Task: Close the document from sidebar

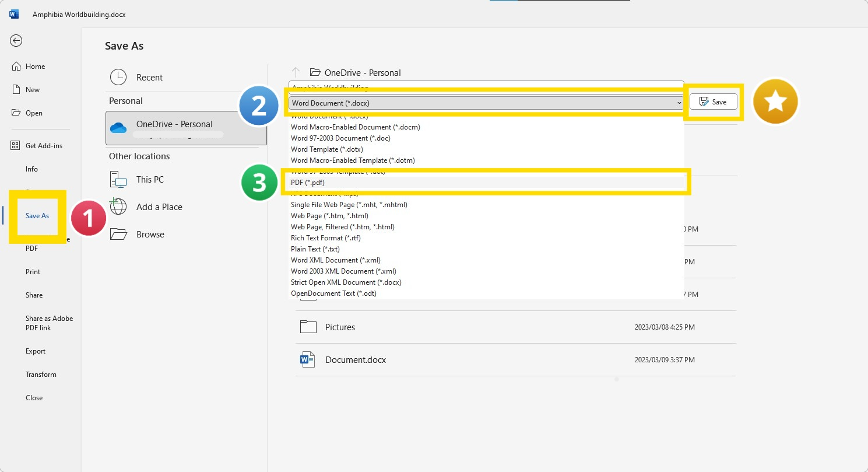Action: point(34,398)
